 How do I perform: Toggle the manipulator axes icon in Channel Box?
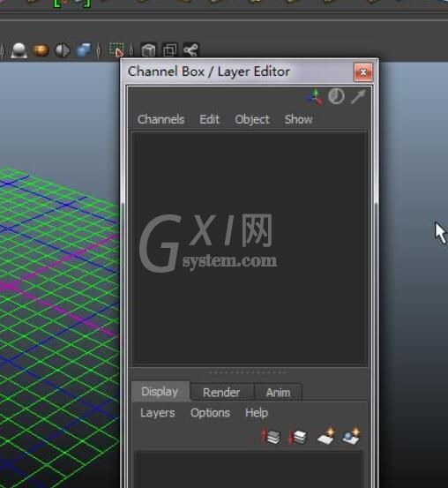click(314, 97)
